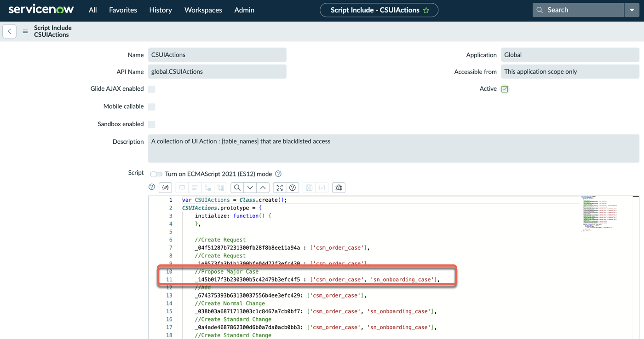644x339 pixels.
Task: Click 'sn_onboarding_case' string on line 11
Action: point(402,280)
